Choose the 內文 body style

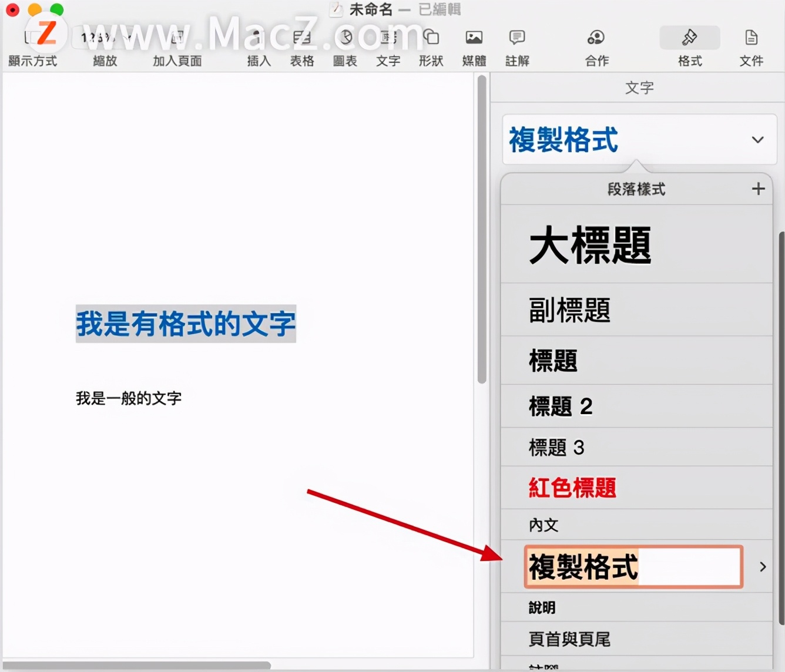(636, 525)
